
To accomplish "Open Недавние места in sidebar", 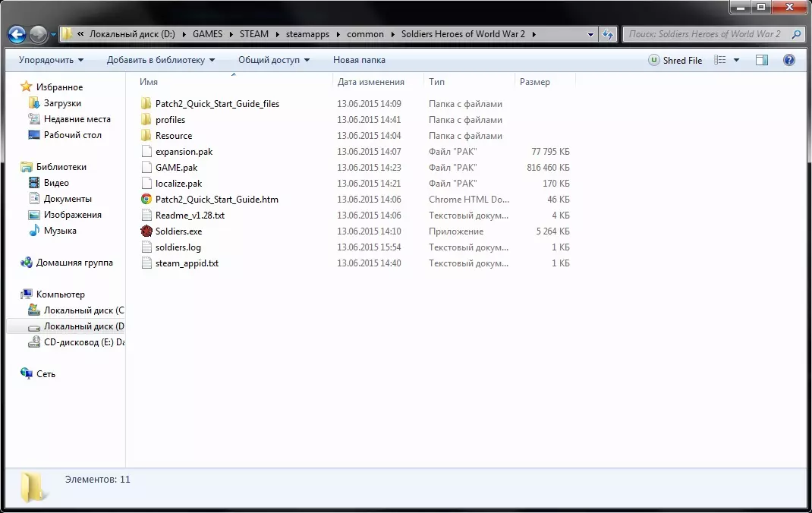I will click(x=77, y=119).
